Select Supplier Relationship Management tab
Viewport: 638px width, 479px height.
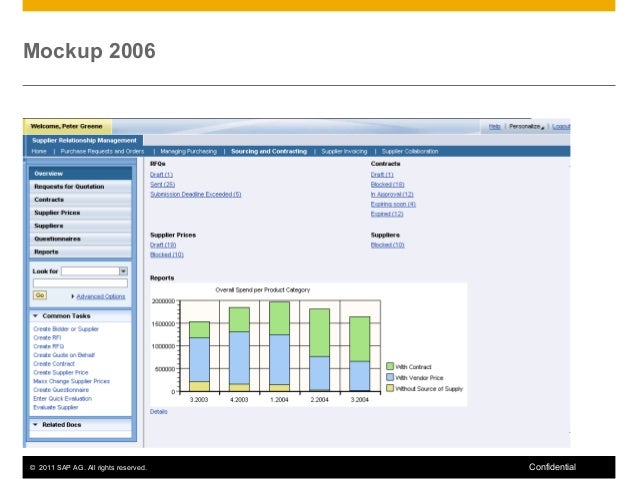(x=84, y=140)
